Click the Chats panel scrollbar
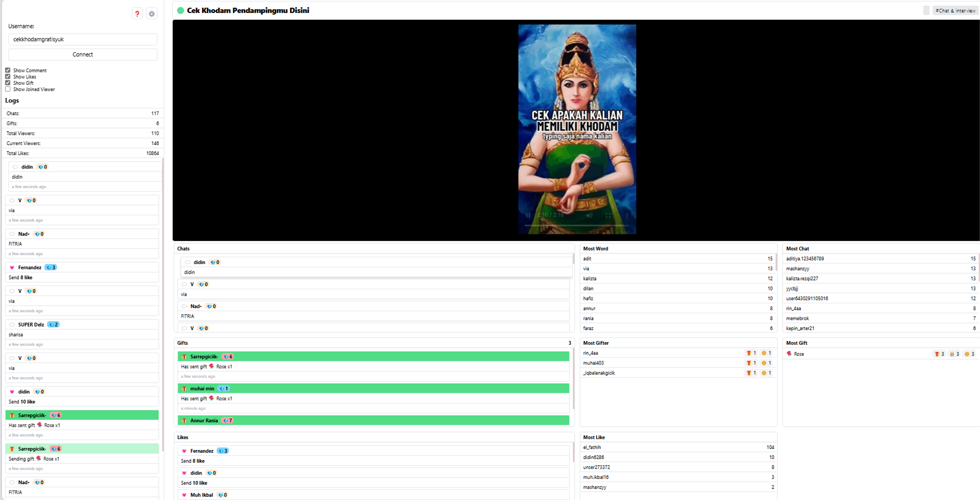 [x=573, y=259]
